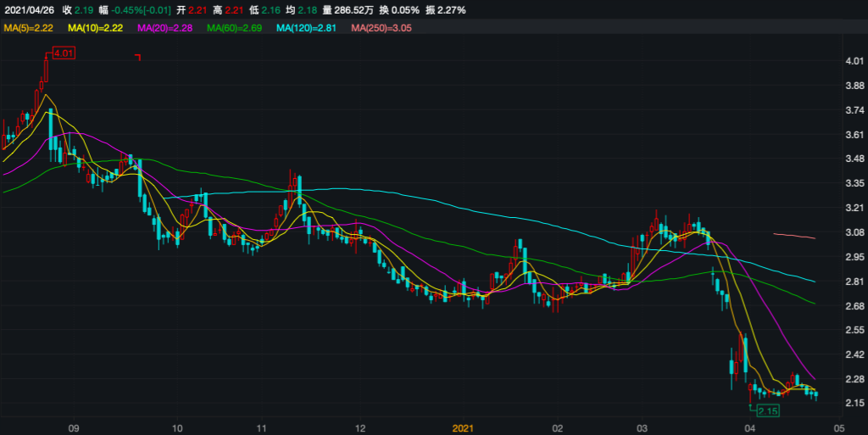Click the 4.01 high price marker
The image size is (868, 435).
pos(64,53)
